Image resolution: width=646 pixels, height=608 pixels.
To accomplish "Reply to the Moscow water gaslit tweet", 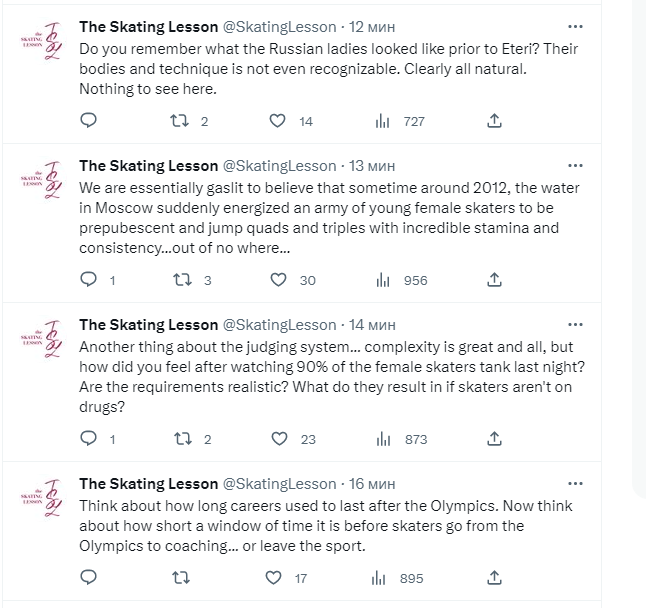I will [x=88, y=280].
